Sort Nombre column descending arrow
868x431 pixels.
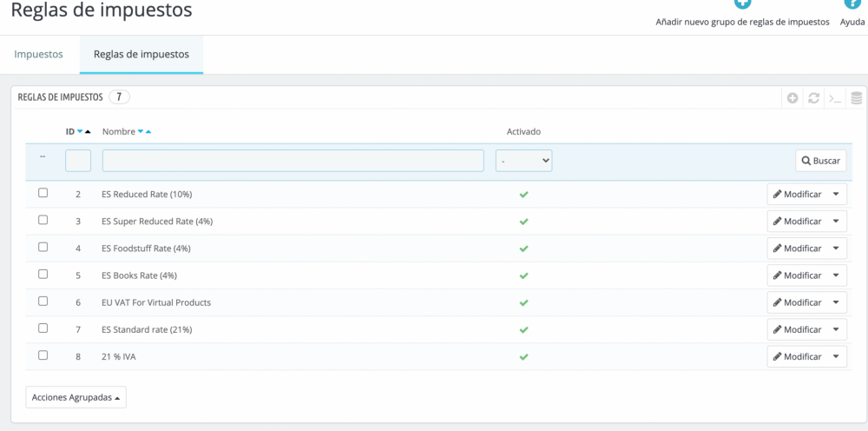click(x=141, y=132)
